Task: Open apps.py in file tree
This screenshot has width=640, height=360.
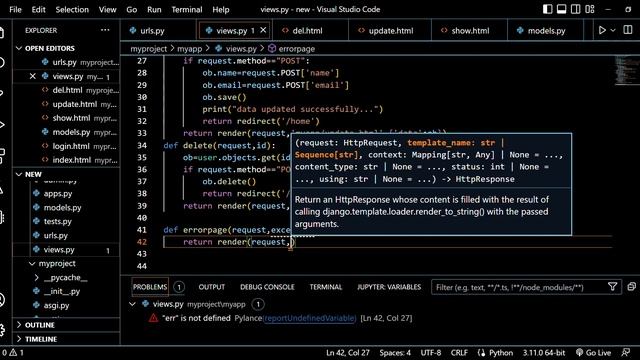Action: pyautogui.click(x=58, y=194)
